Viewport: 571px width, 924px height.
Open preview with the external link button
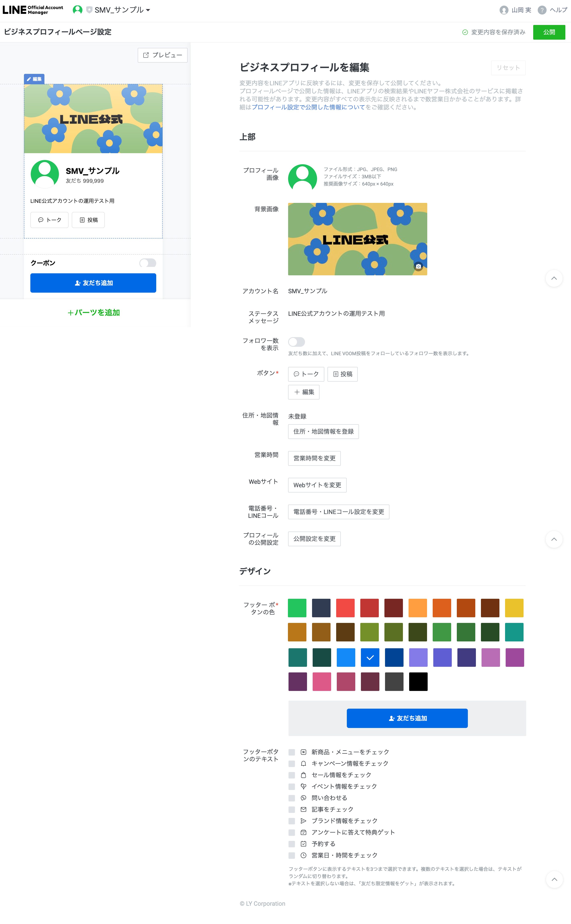tap(162, 55)
